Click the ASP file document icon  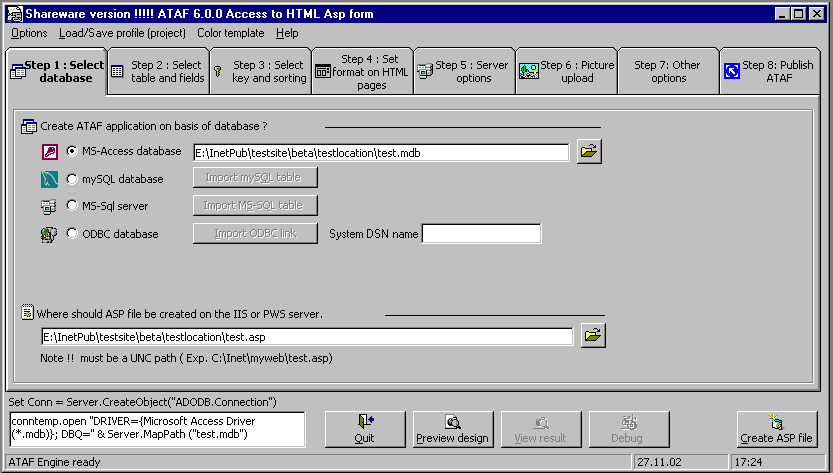[28, 314]
